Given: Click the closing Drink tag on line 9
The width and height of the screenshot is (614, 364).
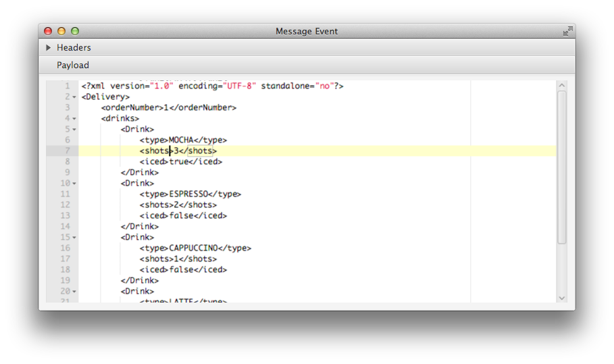Looking at the screenshot, I should [140, 173].
